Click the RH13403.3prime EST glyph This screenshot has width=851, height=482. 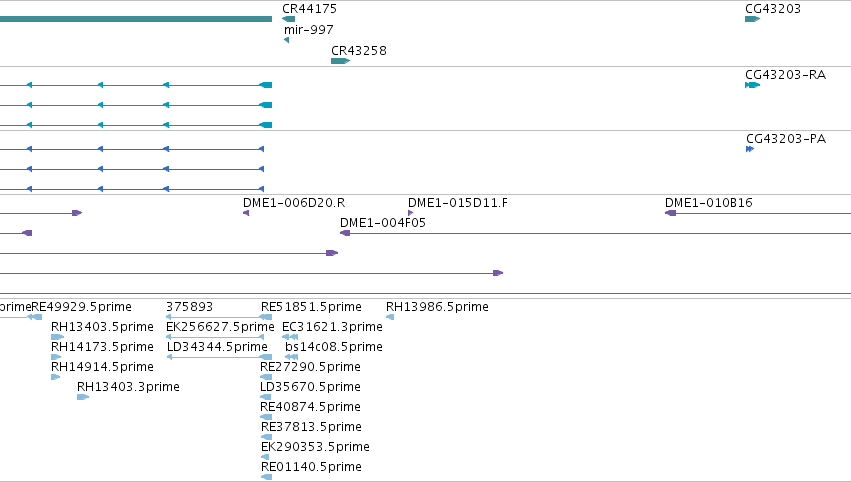[83, 397]
